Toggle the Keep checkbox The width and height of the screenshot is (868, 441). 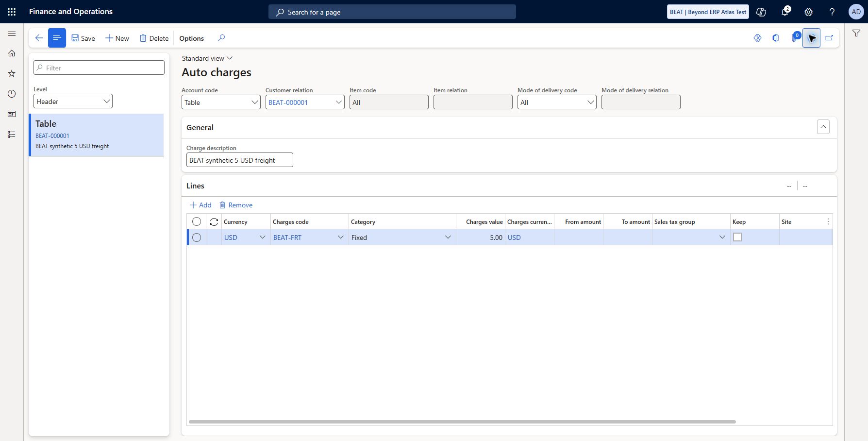click(x=737, y=237)
